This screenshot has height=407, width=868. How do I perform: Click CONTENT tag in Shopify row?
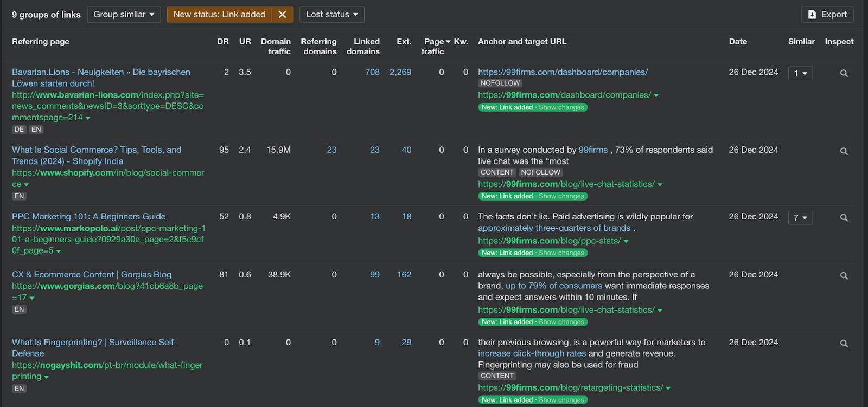pos(497,172)
